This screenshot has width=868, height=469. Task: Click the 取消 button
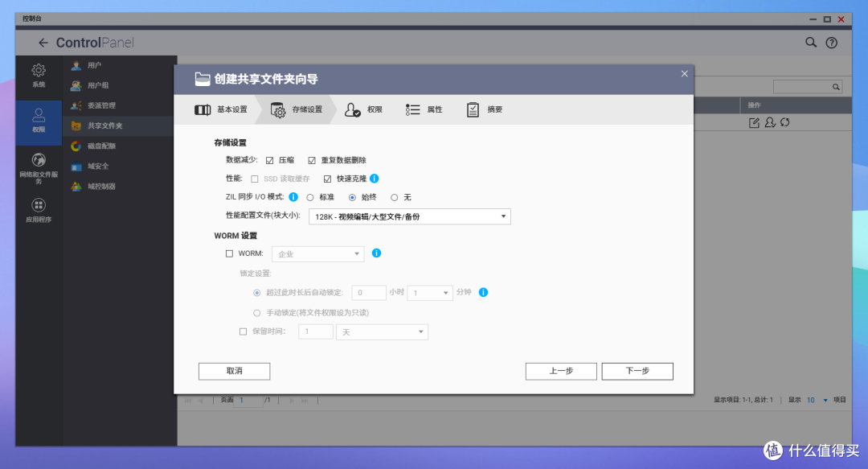[x=234, y=372]
